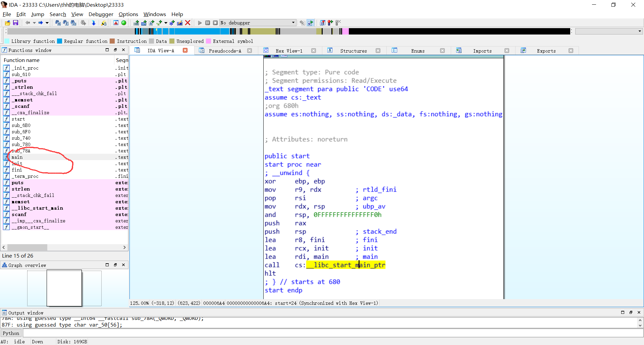Click the red X delete icon
The width and height of the screenshot is (644, 345).
pos(188,23)
